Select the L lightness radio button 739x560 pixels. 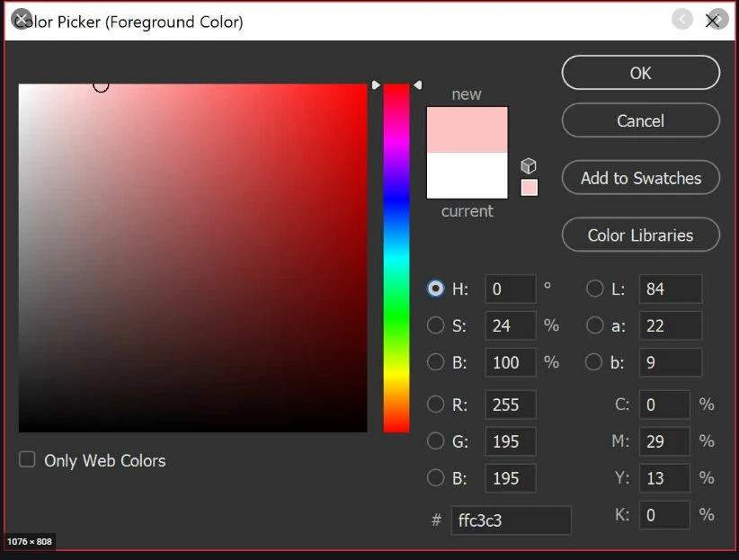tap(594, 288)
